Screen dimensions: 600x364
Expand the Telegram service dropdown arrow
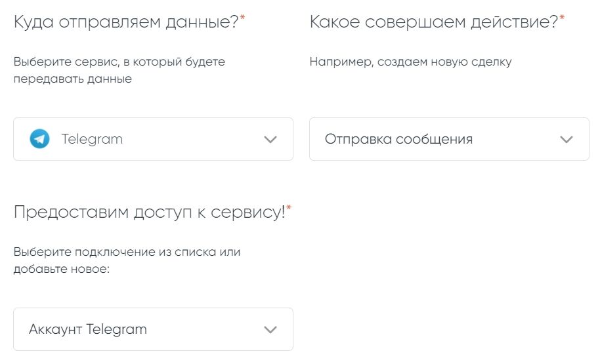pyautogui.click(x=270, y=139)
